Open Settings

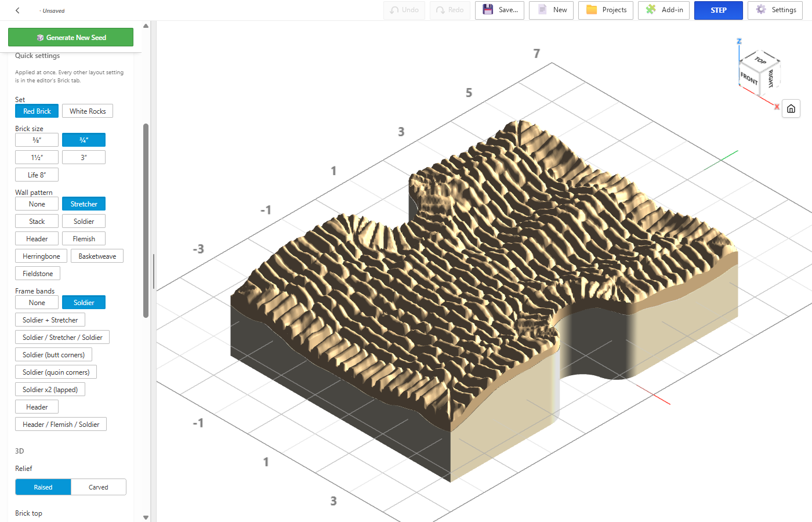point(775,10)
